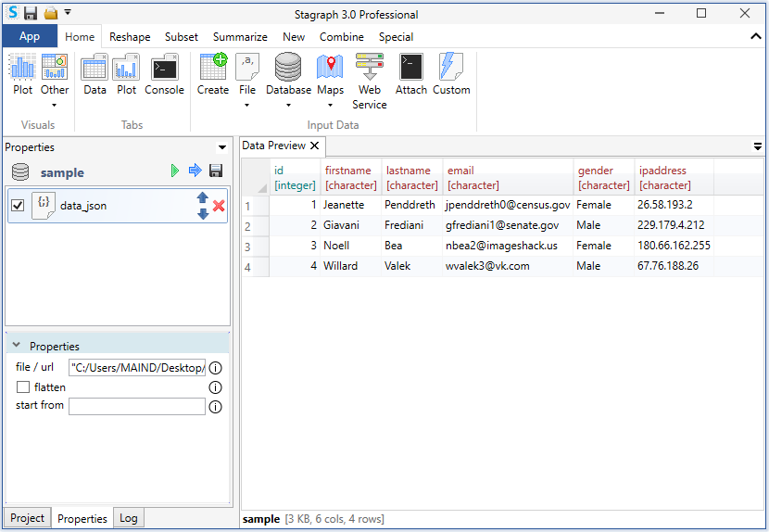
Task: Click the Create input data icon
Action: tap(213, 68)
